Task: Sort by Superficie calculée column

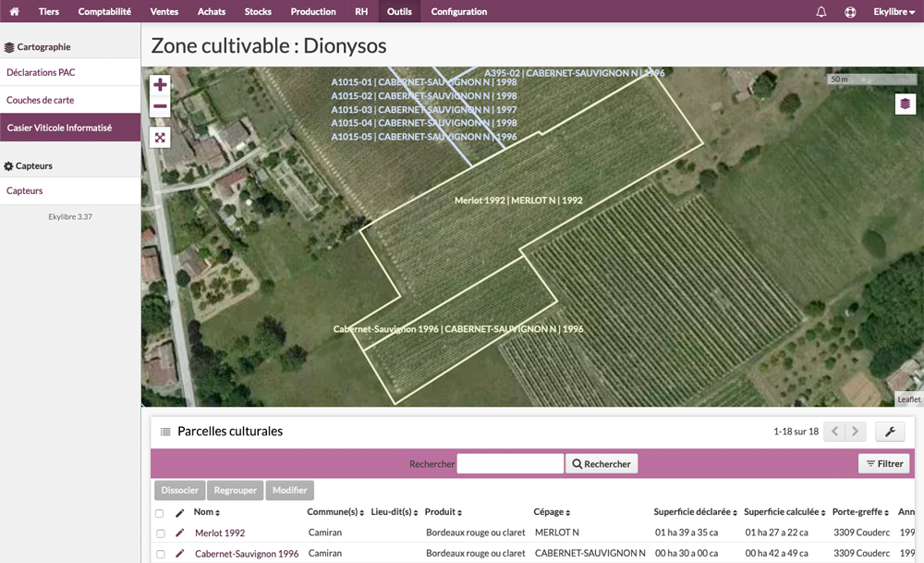Action: point(784,512)
